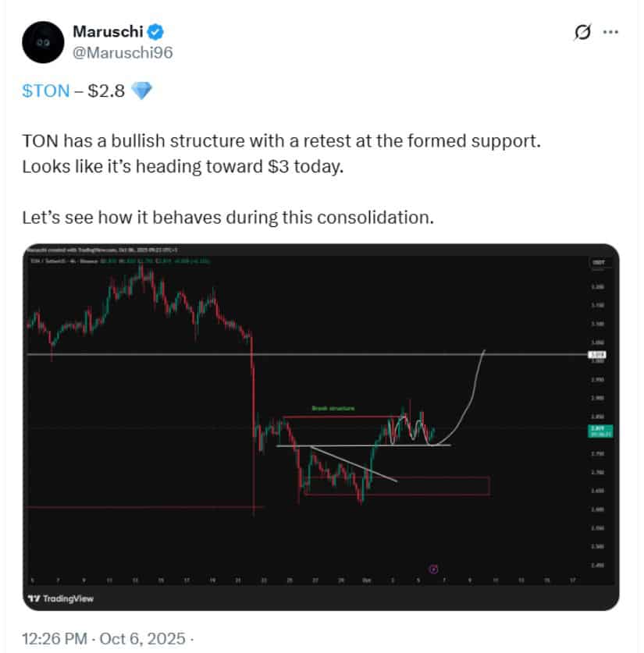Click the Maruschi created with TradingView watermark

86,250
